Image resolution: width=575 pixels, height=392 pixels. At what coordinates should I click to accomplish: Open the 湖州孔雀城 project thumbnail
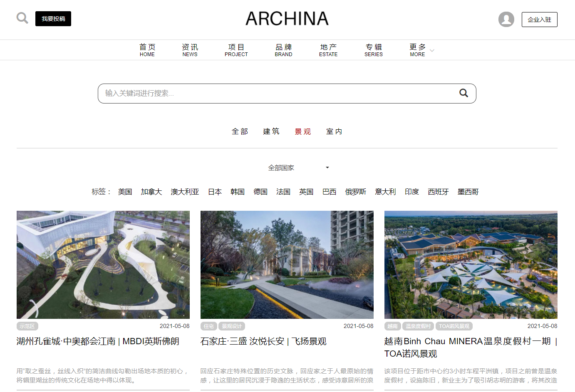point(103,265)
